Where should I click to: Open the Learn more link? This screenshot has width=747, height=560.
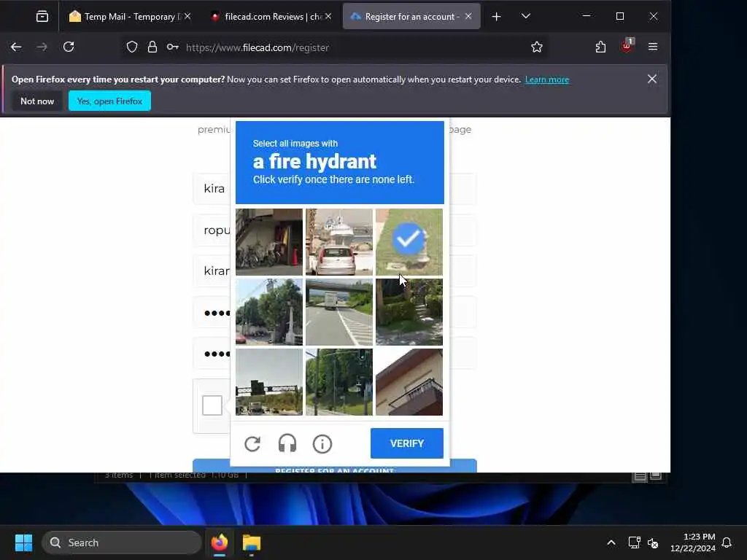point(547,79)
